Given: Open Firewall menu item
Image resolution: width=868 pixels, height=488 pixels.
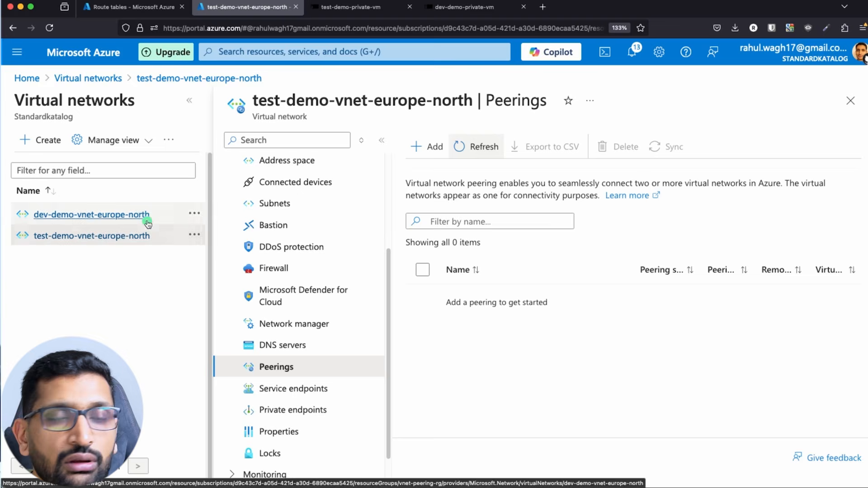Looking at the screenshot, I should [274, 268].
